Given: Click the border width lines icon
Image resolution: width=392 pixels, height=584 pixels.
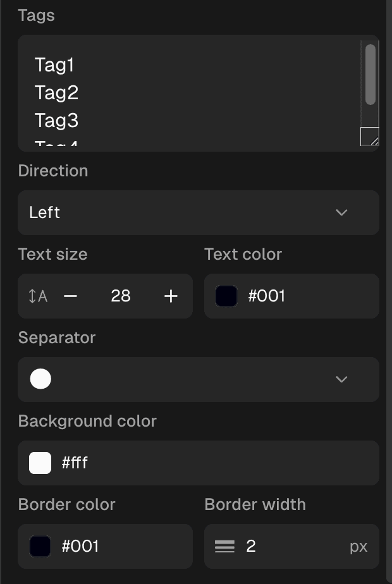Looking at the screenshot, I should [x=224, y=546].
